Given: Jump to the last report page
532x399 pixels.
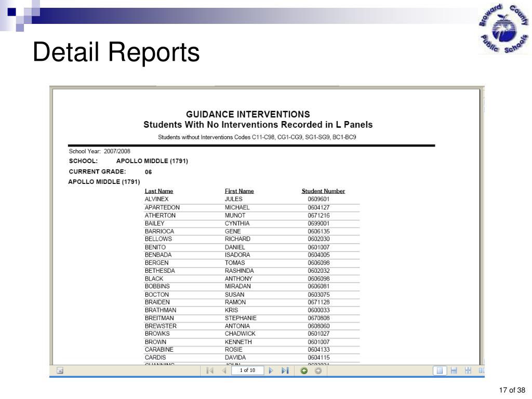Looking at the screenshot, I should (x=285, y=370).
